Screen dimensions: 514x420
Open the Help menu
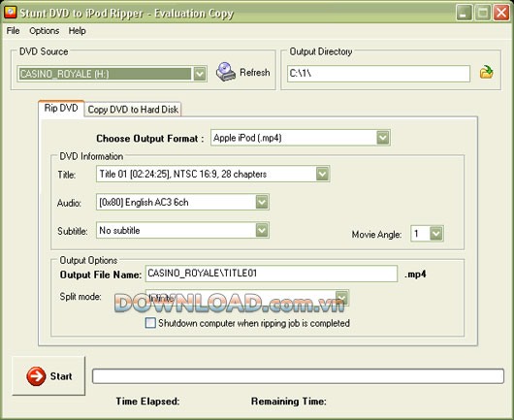click(x=77, y=31)
